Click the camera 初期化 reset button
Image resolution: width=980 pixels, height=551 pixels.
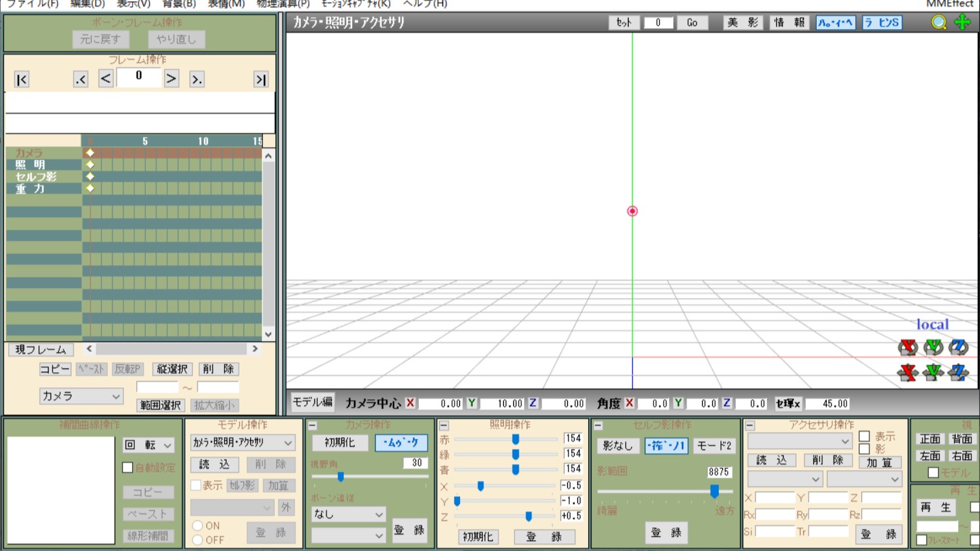[x=340, y=443]
